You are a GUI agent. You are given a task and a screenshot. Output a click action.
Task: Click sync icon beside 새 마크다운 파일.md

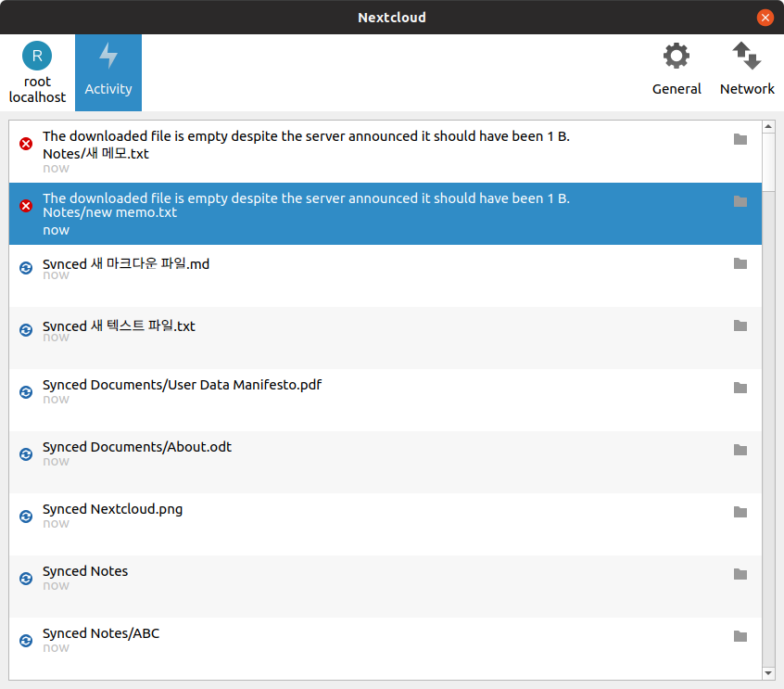pos(26,268)
